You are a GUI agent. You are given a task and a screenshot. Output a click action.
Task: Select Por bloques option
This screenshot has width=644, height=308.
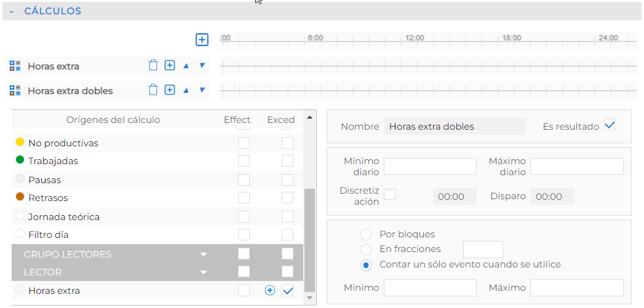click(365, 235)
